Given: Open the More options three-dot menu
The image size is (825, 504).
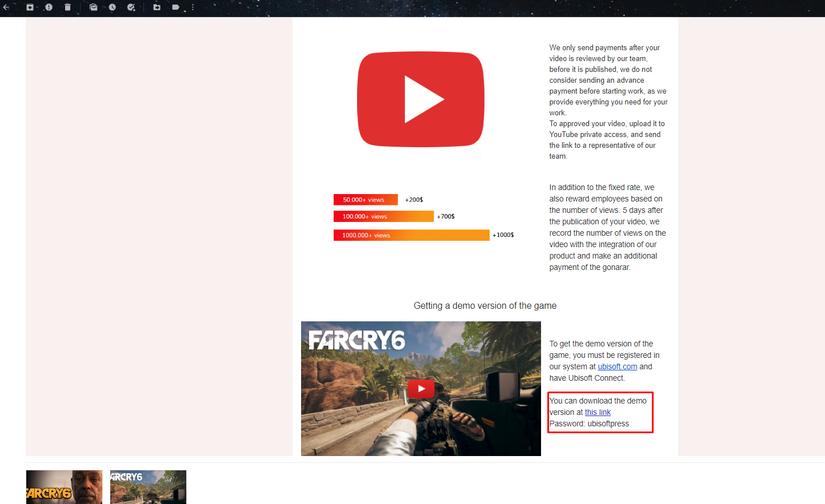Looking at the screenshot, I should coord(193,7).
